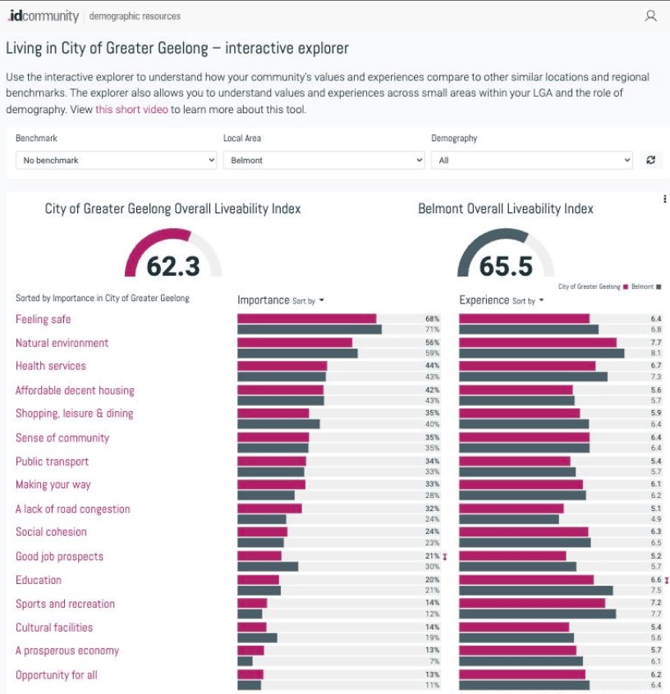Open Experience Sort by dropdown
This screenshot has height=694, width=670.
(x=528, y=301)
